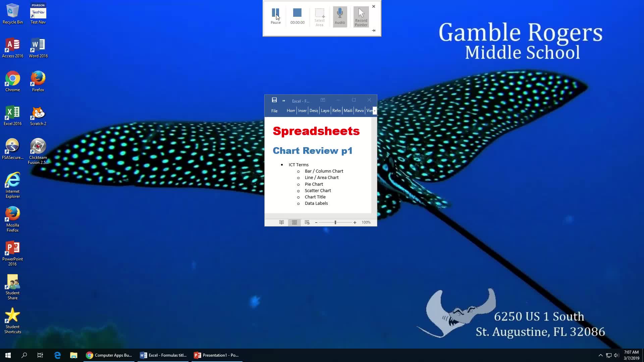This screenshot has height=362, width=644.
Task: Select the Excel 2016 desktop icon
Action: [13, 116]
